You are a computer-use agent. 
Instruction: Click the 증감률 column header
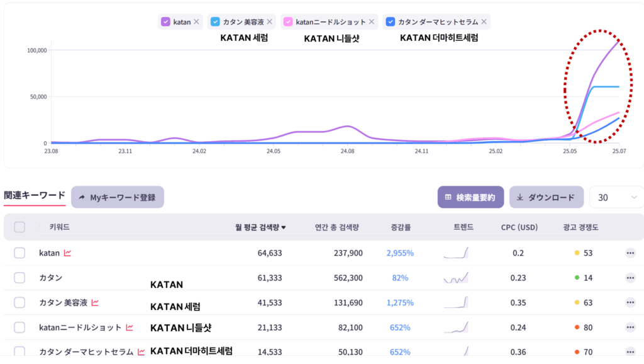pos(401,227)
